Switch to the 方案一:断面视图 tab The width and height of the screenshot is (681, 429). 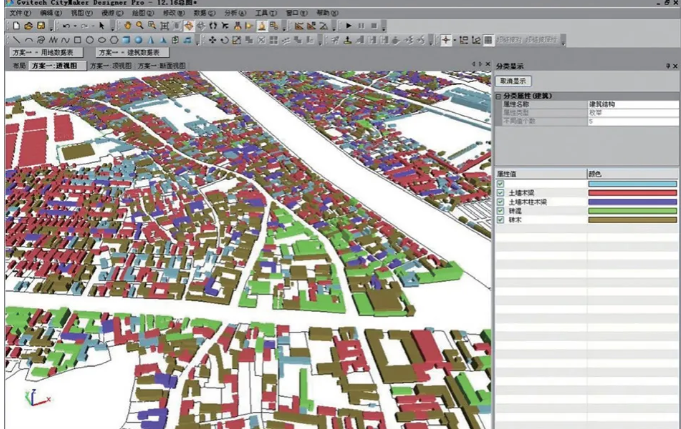(x=161, y=66)
